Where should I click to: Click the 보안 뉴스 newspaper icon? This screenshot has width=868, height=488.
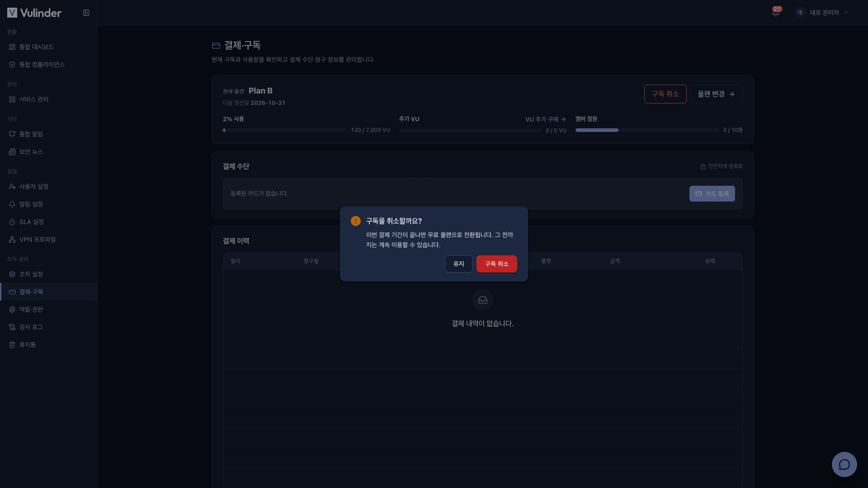coord(12,152)
